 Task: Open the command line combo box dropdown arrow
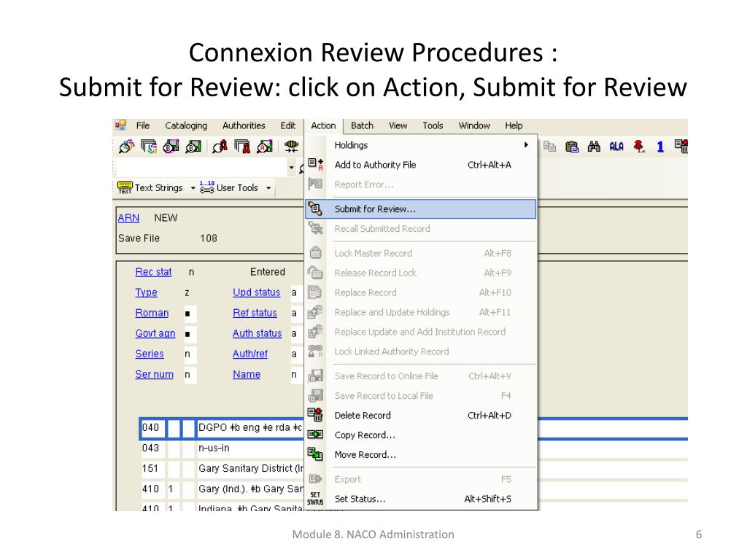pyautogui.click(x=292, y=168)
